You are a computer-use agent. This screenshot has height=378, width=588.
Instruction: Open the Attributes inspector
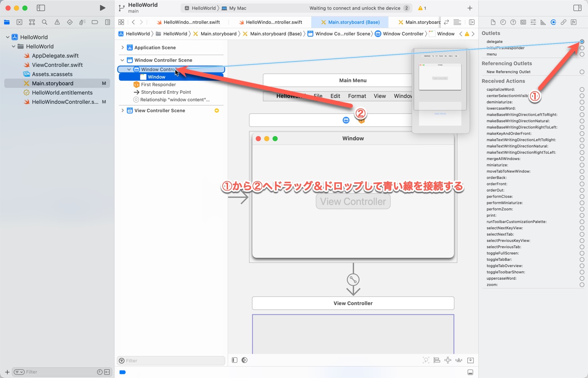533,22
